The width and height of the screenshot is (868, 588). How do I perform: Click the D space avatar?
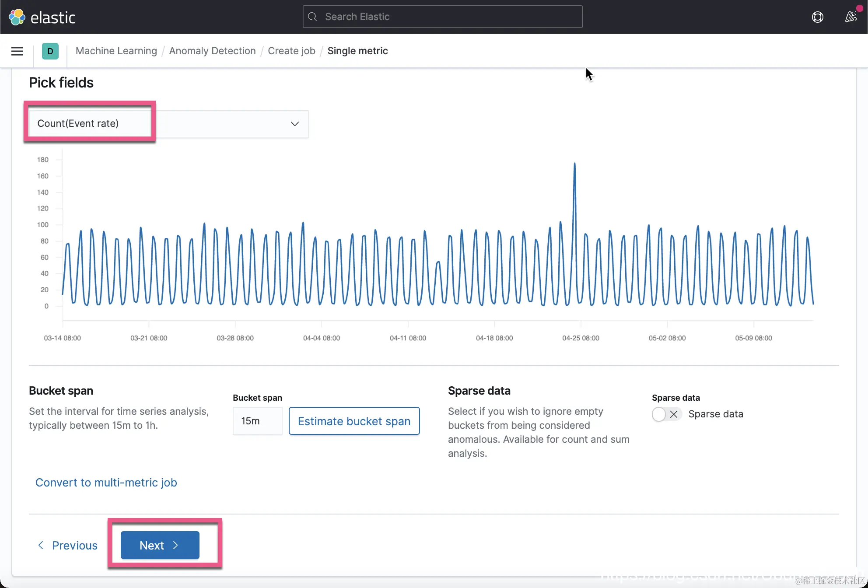(x=50, y=51)
